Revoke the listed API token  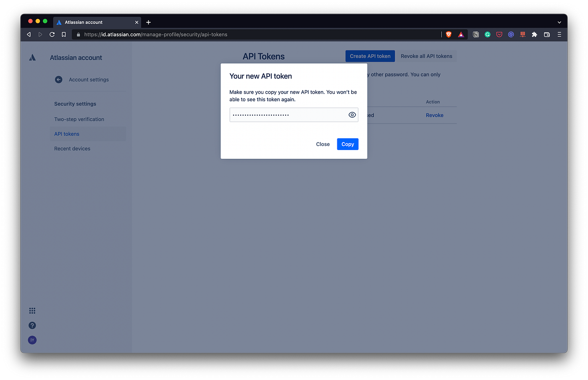[x=434, y=115]
